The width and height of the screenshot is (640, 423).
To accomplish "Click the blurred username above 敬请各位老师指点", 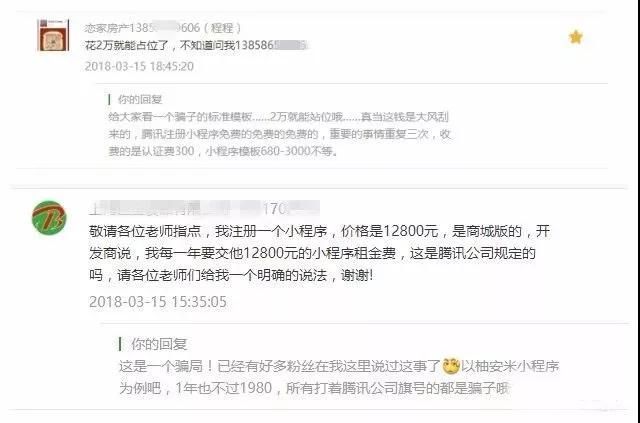I will (x=204, y=209).
